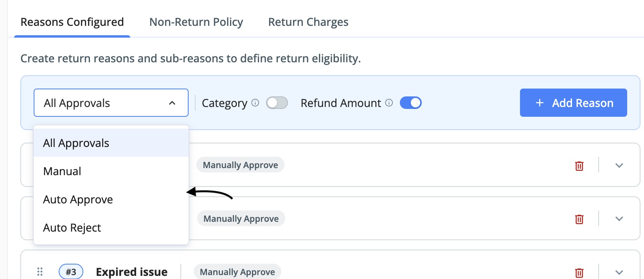Click Manually Approve tag on Expired issue
The image size is (644, 279).
237,272
